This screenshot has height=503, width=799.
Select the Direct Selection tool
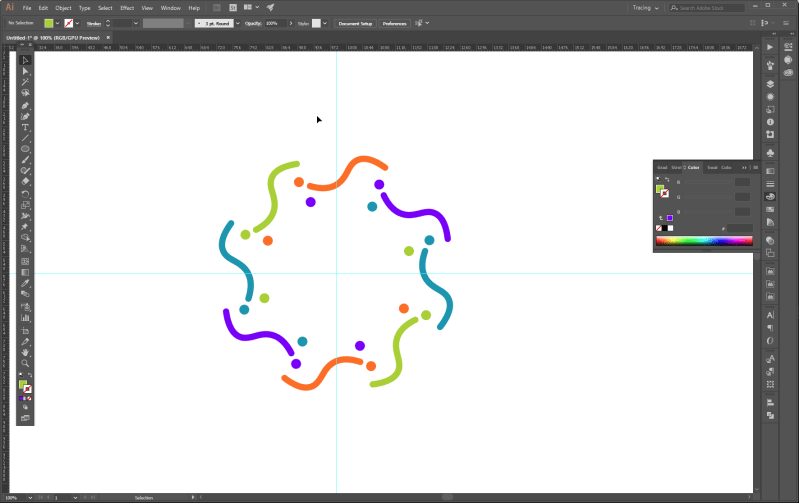click(25, 71)
